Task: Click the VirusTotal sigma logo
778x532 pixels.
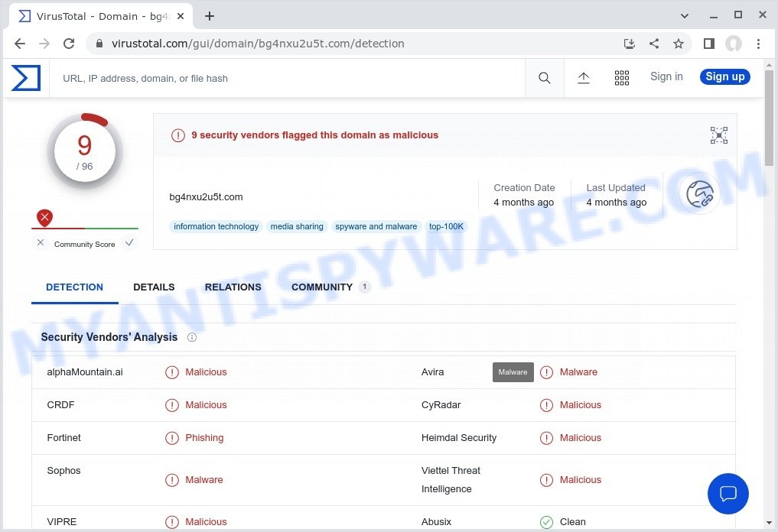Action: [x=26, y=78]
